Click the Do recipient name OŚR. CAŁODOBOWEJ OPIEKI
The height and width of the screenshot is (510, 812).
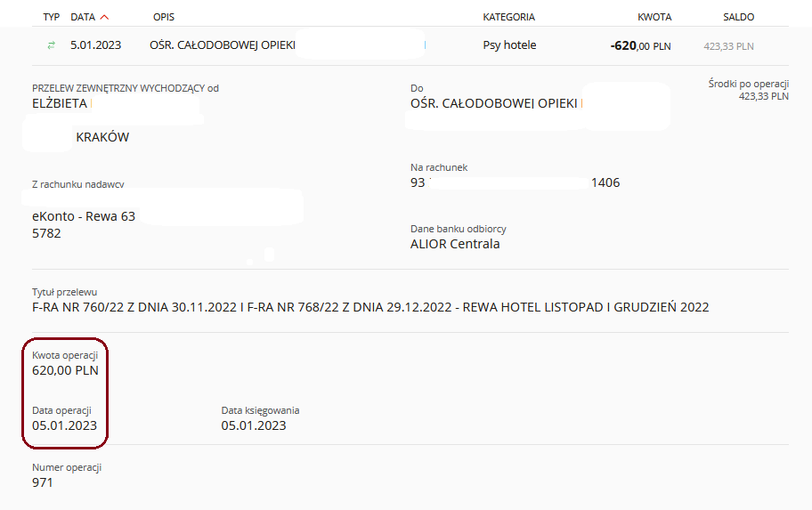[x=494, y=103]
